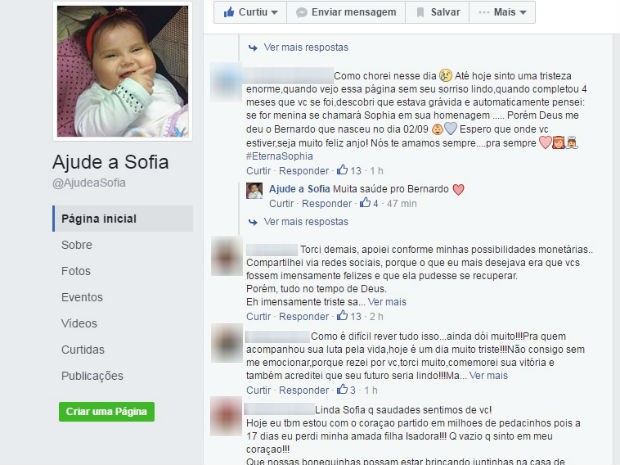Click the like thumb showing 4 on Bernardo reply
The height and width of the screenshot is (465, 620).
tap(365, 203)
